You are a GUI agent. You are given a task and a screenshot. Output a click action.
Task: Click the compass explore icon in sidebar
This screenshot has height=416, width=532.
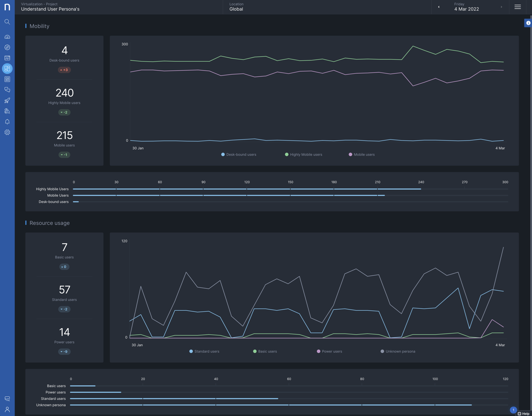pyautogui.click(x=7, y=47)
